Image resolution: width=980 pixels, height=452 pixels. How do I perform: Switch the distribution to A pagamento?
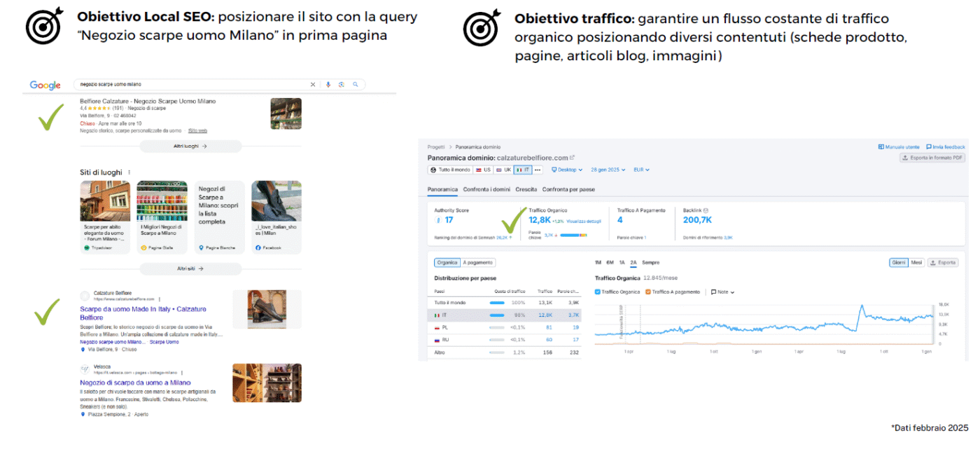478,263
